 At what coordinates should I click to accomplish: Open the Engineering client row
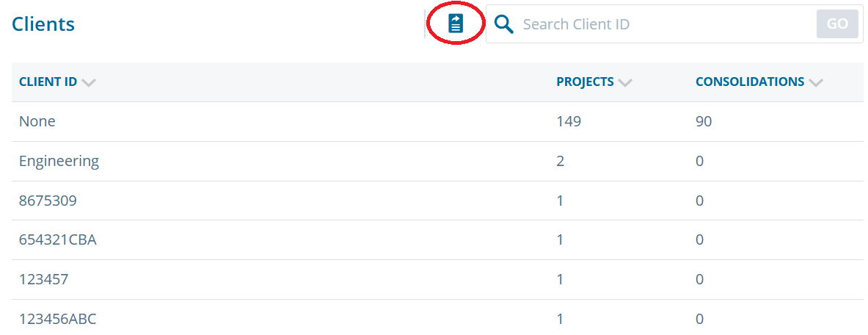tap(437, 162)
